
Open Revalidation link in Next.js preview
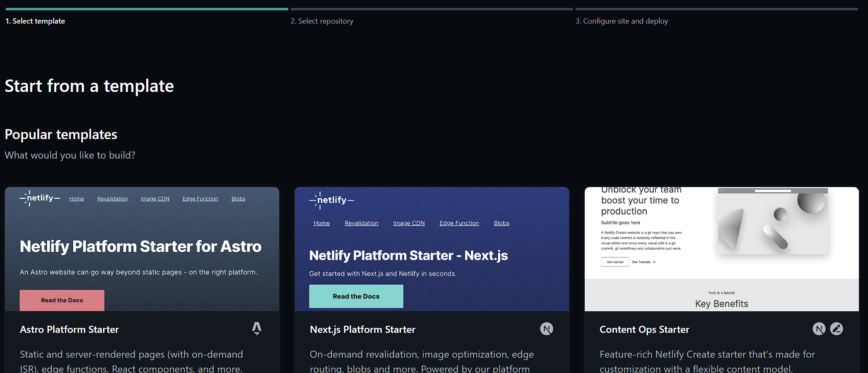tap(362, 223)
